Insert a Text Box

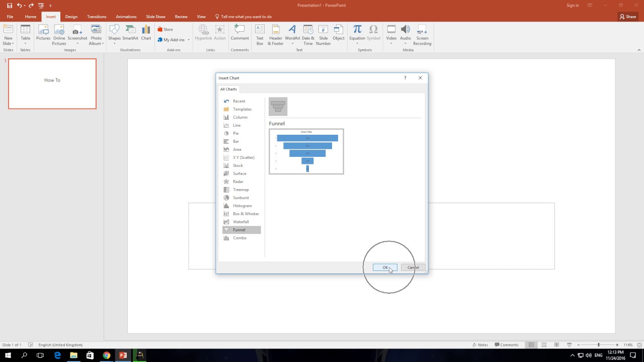(x=260, y=34)
